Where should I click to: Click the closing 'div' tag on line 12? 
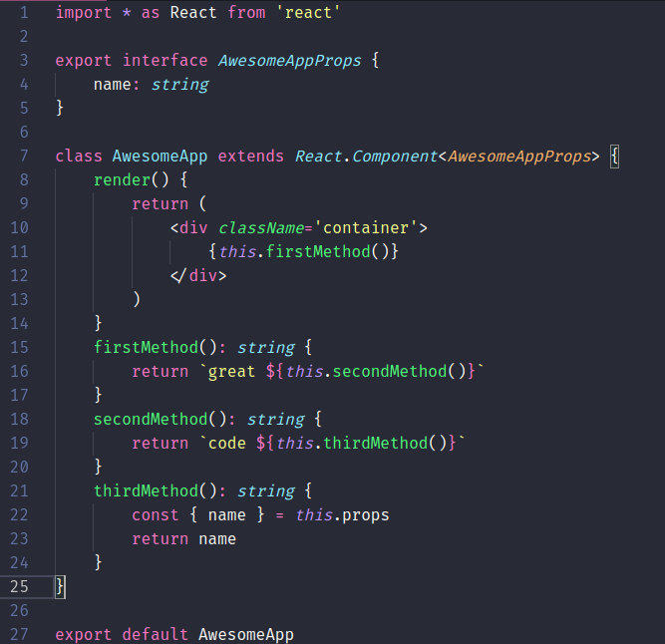pyautogui.click(x=202, y=275)
